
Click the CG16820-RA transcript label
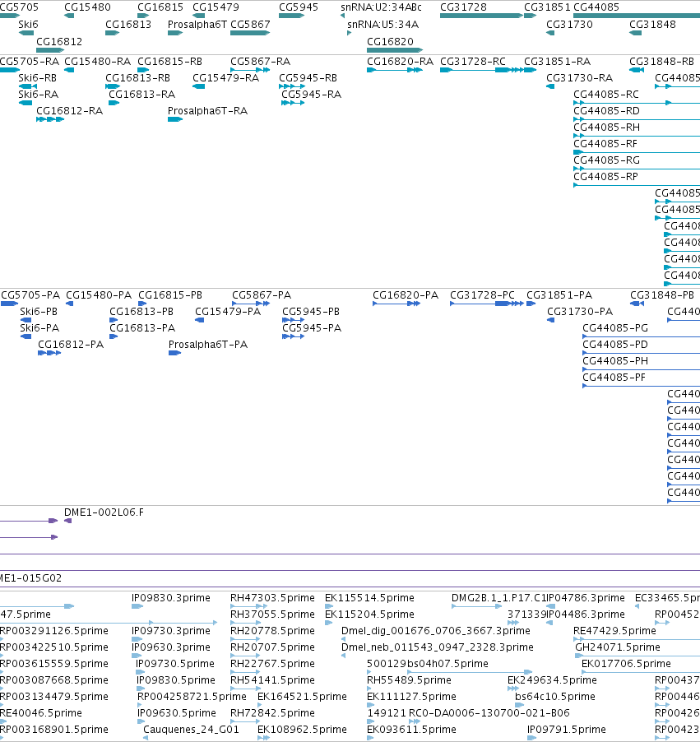tap(400, 62)
